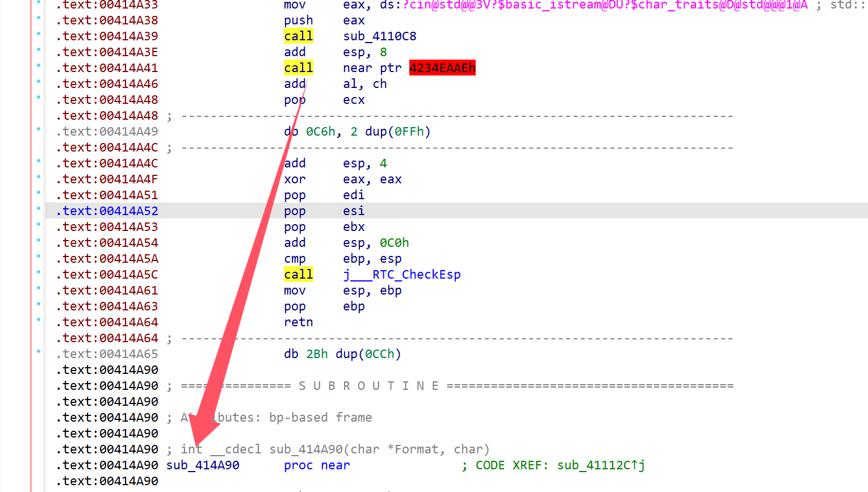Click the cin basic_istream symbol operand
Screen dimensions: 868x492
[605, 6]
